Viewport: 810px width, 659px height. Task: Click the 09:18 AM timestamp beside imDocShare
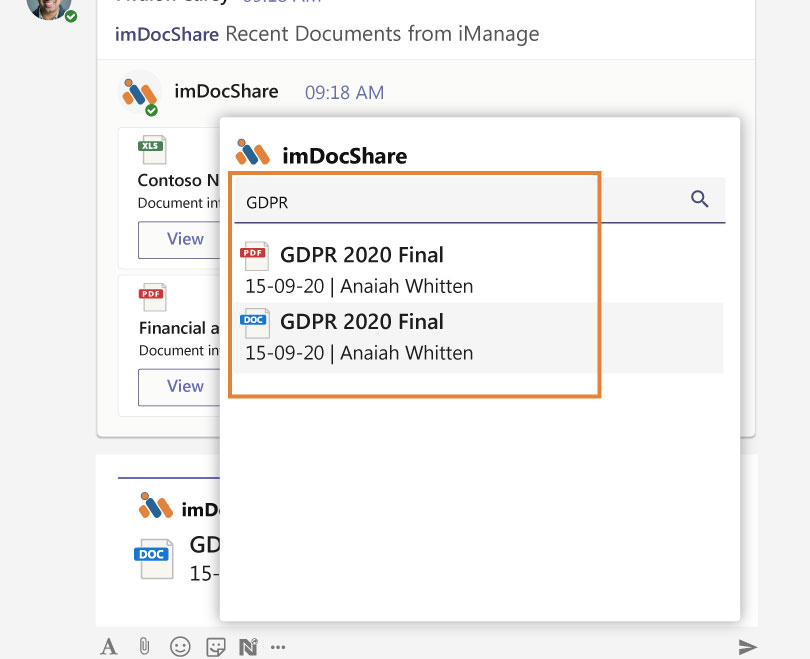coord(344,92)
